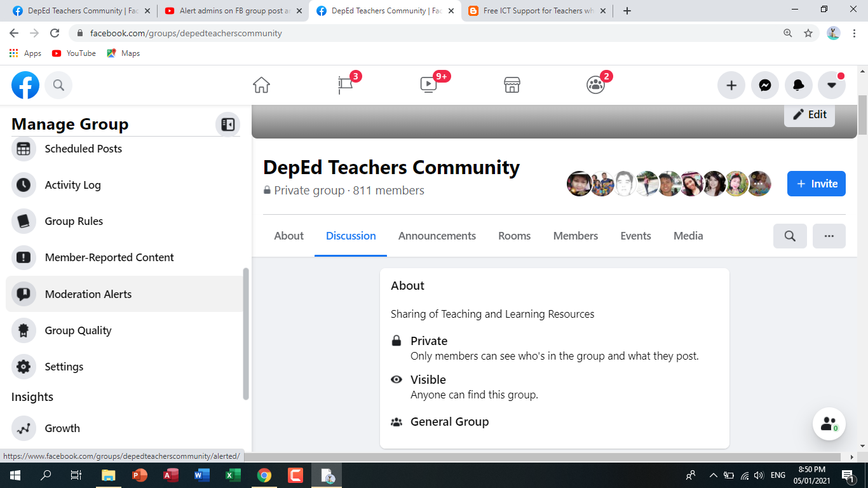
Task: Open Group Quality in sidebar
Action: 125,330
